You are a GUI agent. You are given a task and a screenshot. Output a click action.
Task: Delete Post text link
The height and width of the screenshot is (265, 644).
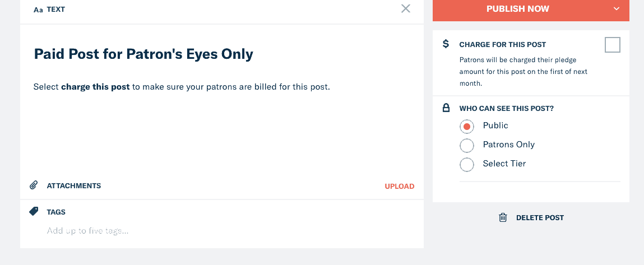tap(540, 218)
